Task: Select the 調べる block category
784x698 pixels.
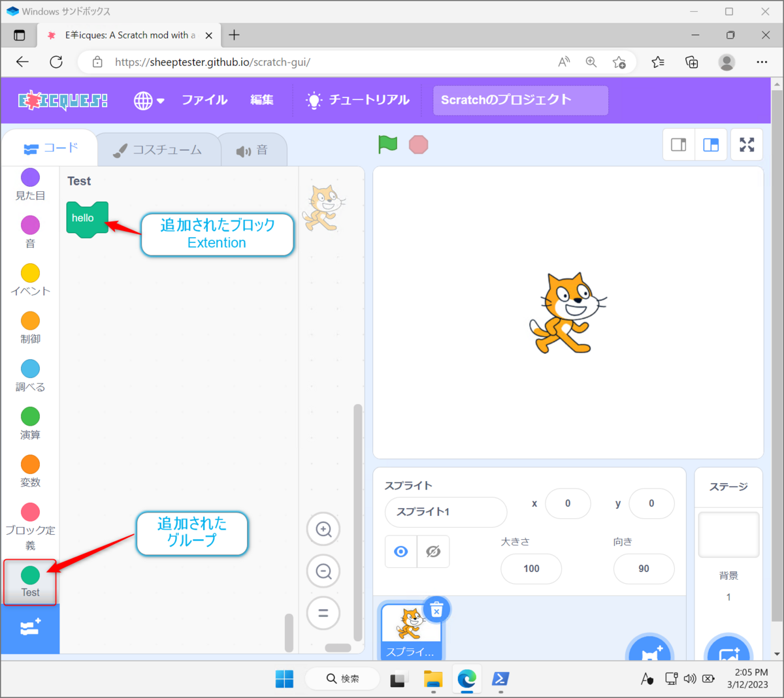Action: 30,375
